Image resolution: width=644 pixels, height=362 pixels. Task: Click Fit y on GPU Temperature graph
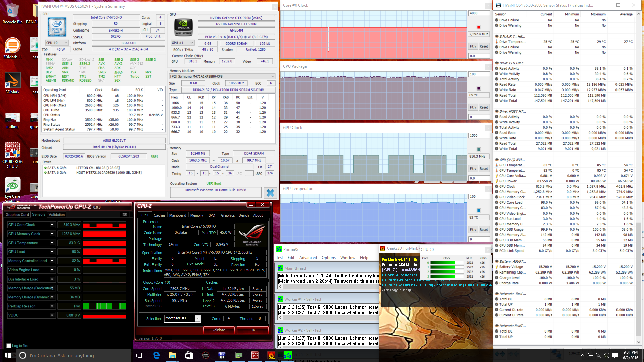[473, 230]
